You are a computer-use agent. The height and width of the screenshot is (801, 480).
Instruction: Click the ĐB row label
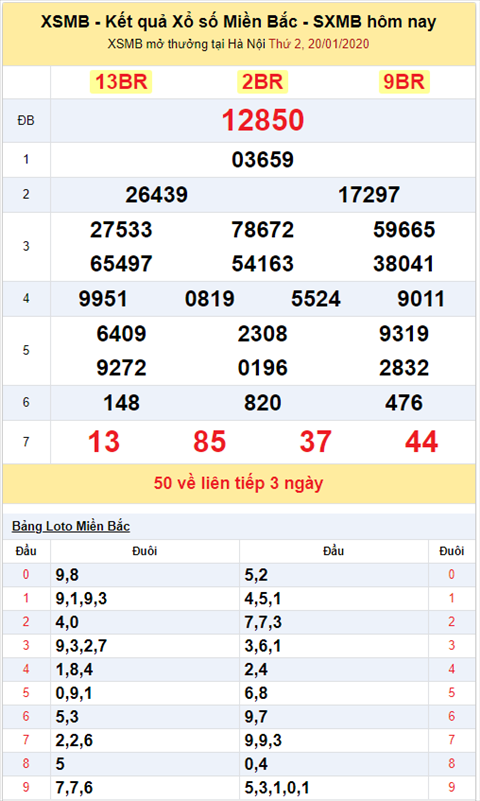(26, 121)
